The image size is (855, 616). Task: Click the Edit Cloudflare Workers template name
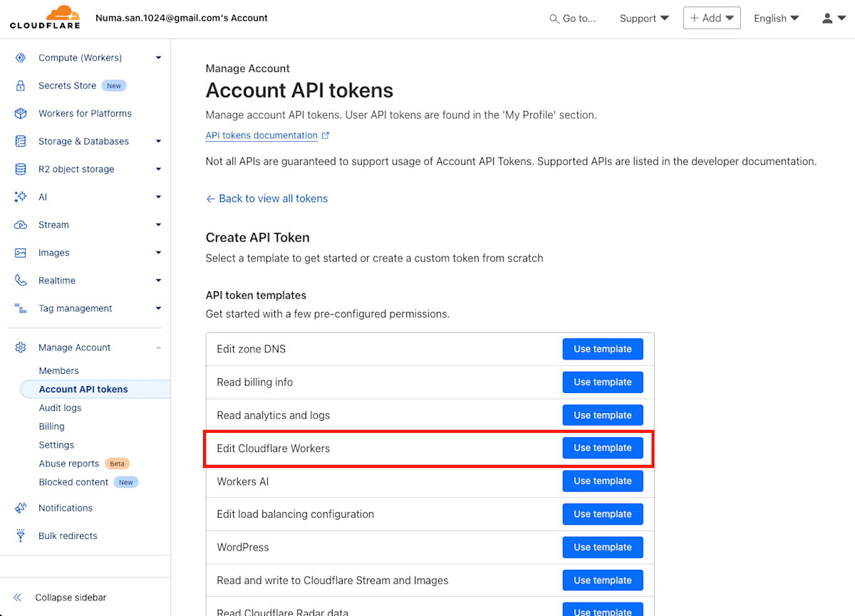point(274,448)
